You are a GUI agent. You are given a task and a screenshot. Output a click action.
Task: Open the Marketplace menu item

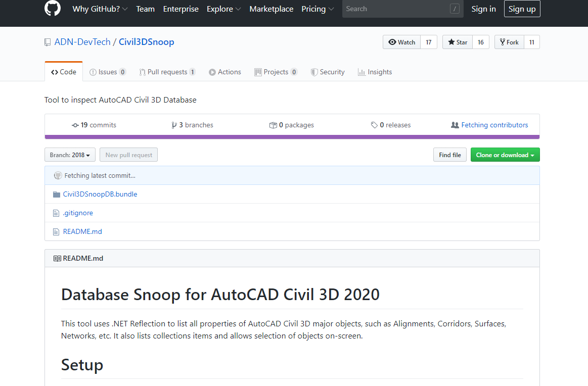tap(271, 9)
